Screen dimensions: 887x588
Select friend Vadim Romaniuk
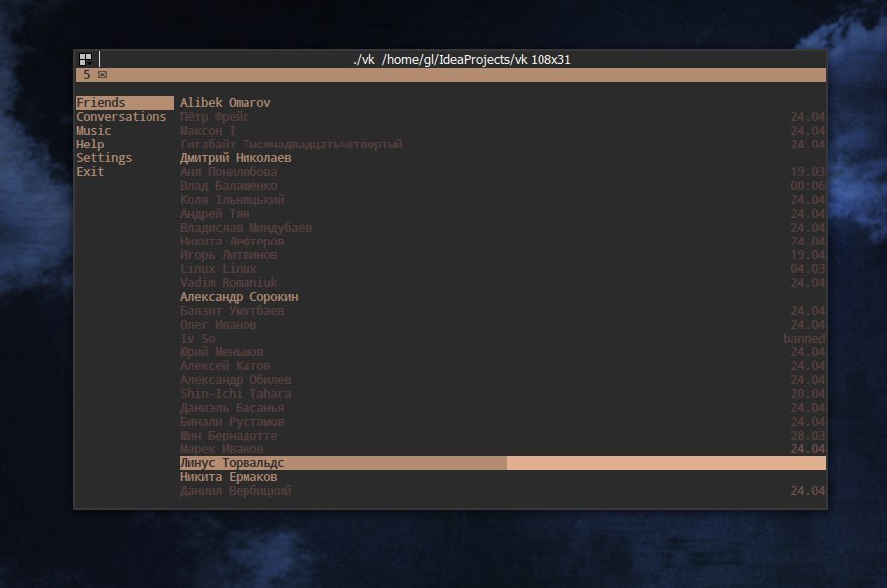(x=229, y=283)
